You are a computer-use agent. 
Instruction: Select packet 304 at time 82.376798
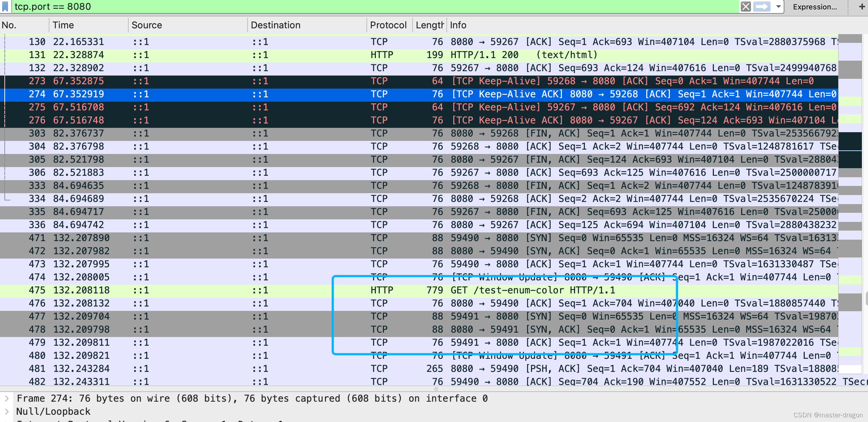(x=419, y=146)
